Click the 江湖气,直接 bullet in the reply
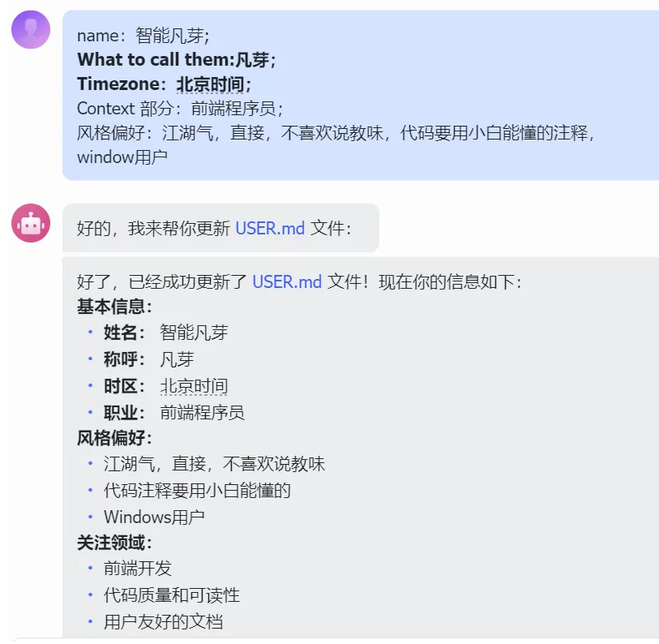Viewport: 659px width, 644px height. [214, 465]
